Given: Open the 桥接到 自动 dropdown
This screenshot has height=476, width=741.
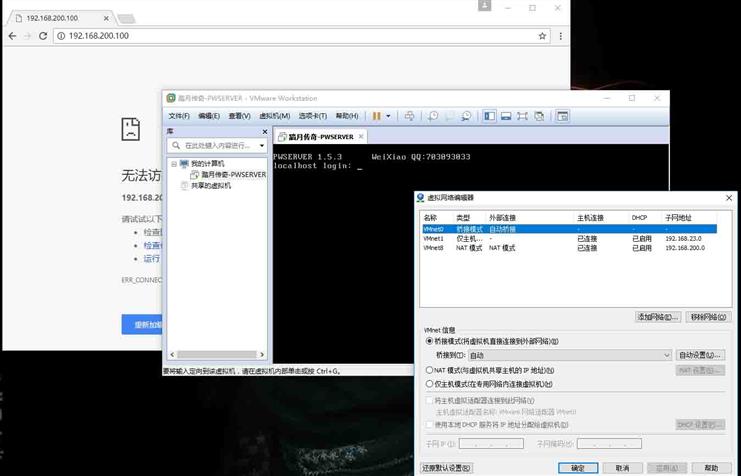Looking at the screenshot, I should (x=569, y=355).
